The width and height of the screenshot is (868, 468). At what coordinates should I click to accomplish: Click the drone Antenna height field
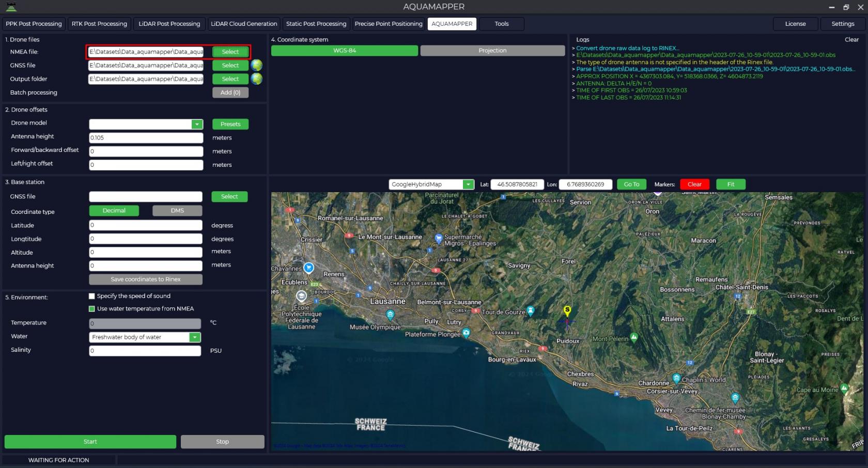[x=146, y=138]
